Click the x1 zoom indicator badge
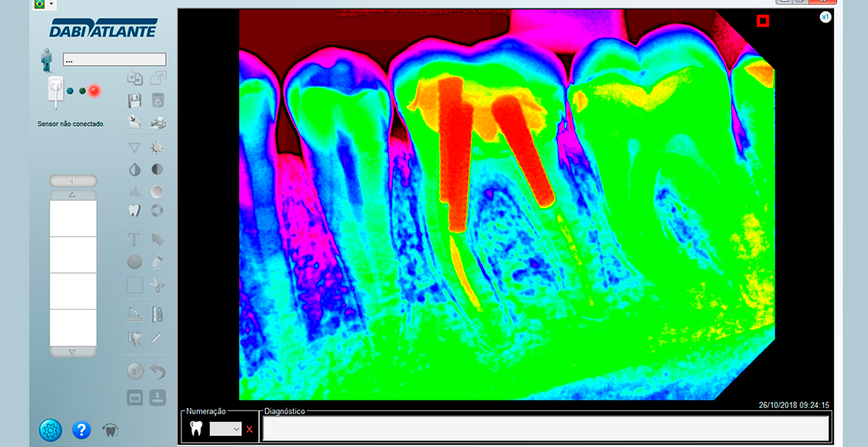Image resolution: width=868 pixels, height=447 pixels. point(826,16)
